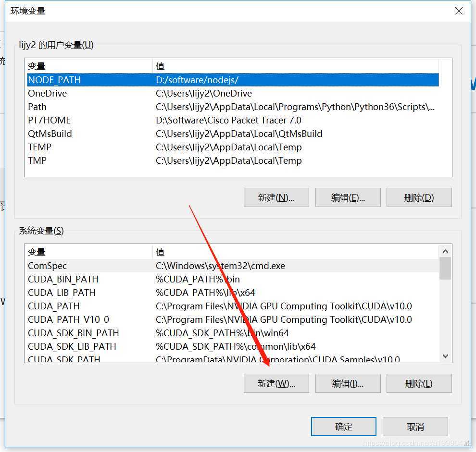This screenshot has width=476, height=452.
Task: Click 编辑(I)... button for system variables
Action: pos(348,383)
